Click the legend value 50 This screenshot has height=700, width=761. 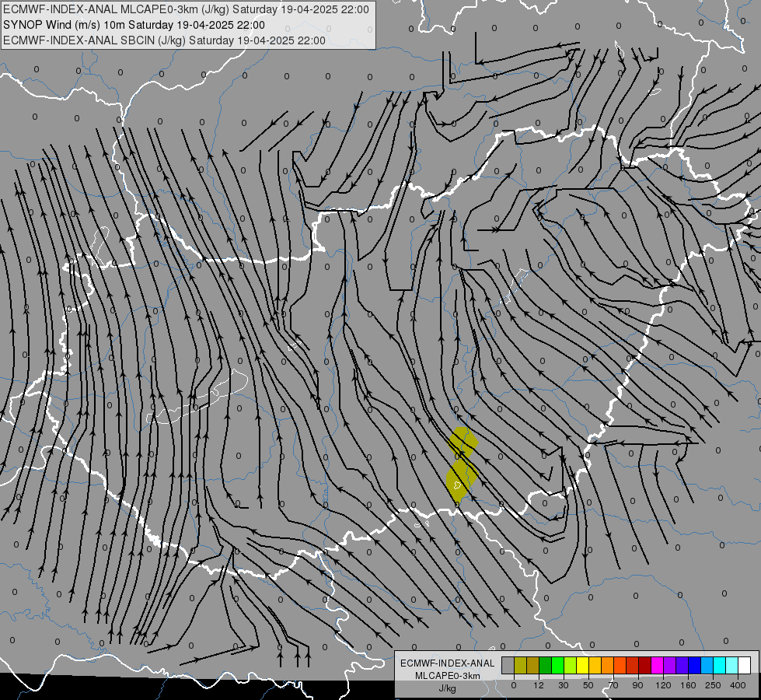588,685
